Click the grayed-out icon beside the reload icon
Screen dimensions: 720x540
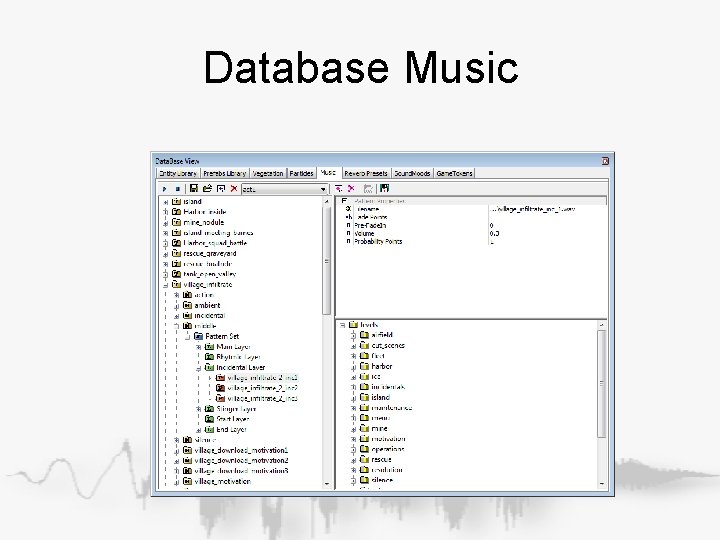pyautogui.click(x=368, y=188)
